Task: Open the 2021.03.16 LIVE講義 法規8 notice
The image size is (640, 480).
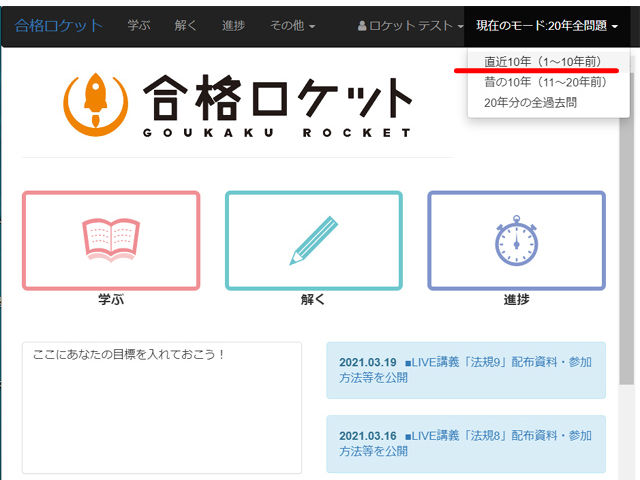Action: (x=466, y=444)
